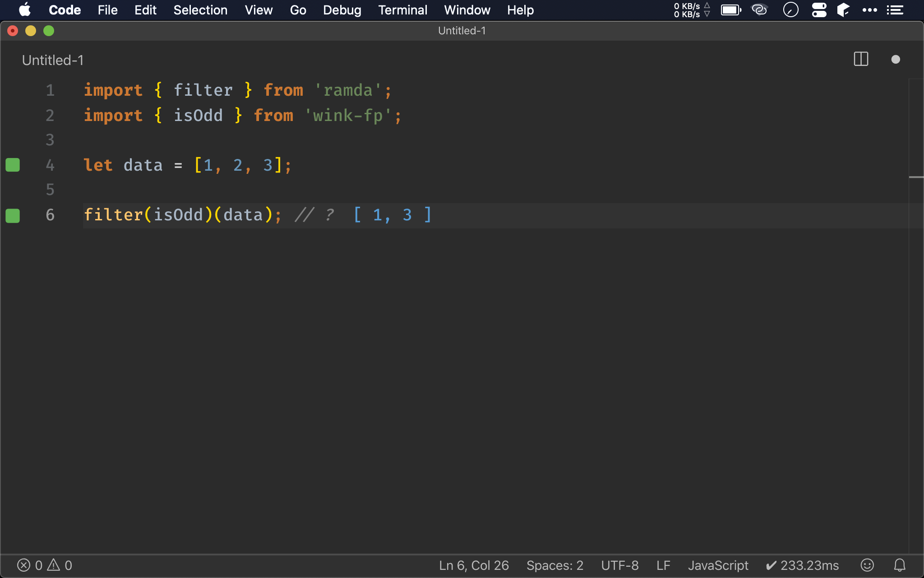Open the File menu
This screenshot has height=578, width=924.
point(107,10)
